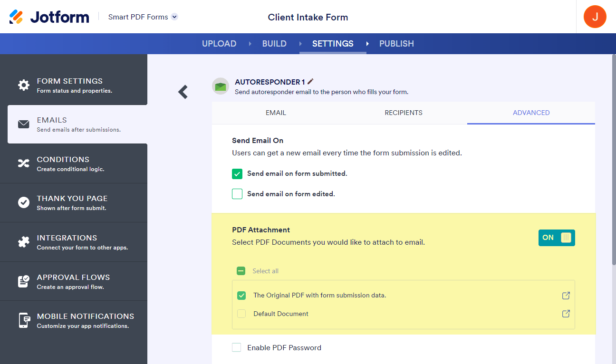Click the pencil icon to rename Autoresponder 1
The height and width of the screenshot is (364, 616).
(311, 82)
